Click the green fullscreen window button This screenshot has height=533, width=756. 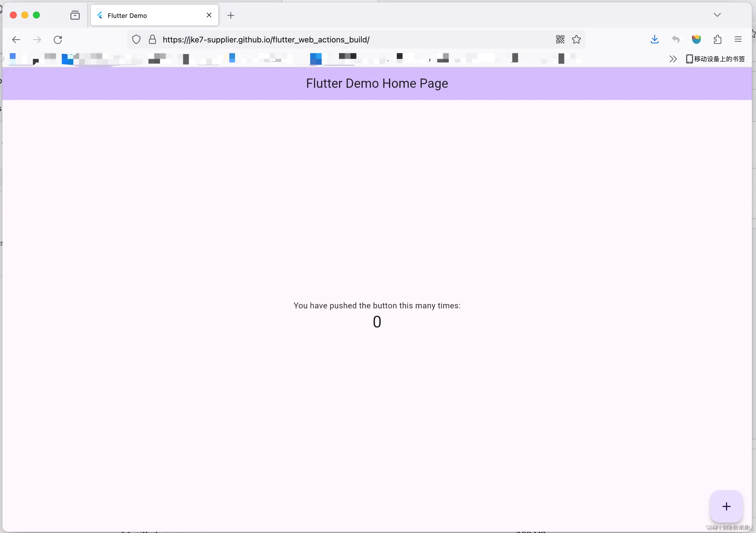(37, 15)
